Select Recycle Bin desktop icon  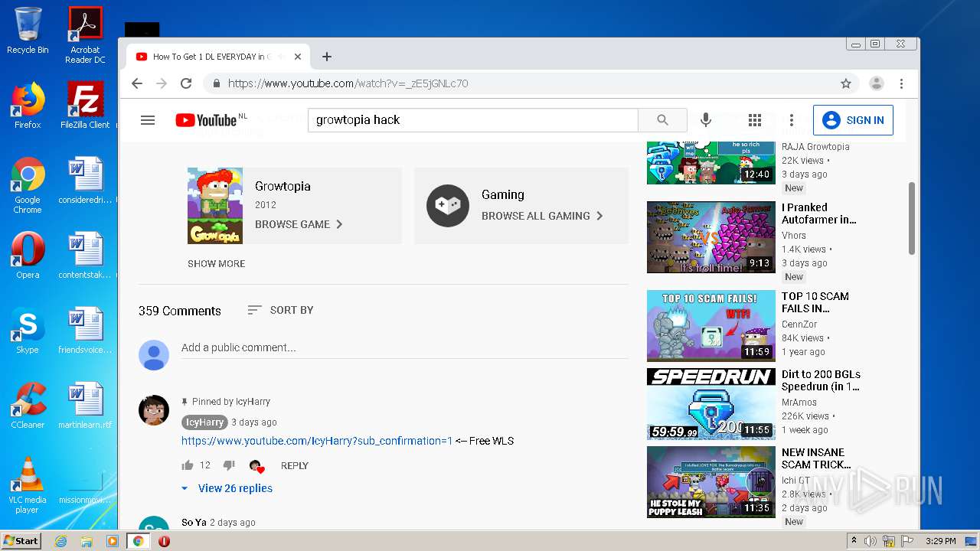point(28,31)
